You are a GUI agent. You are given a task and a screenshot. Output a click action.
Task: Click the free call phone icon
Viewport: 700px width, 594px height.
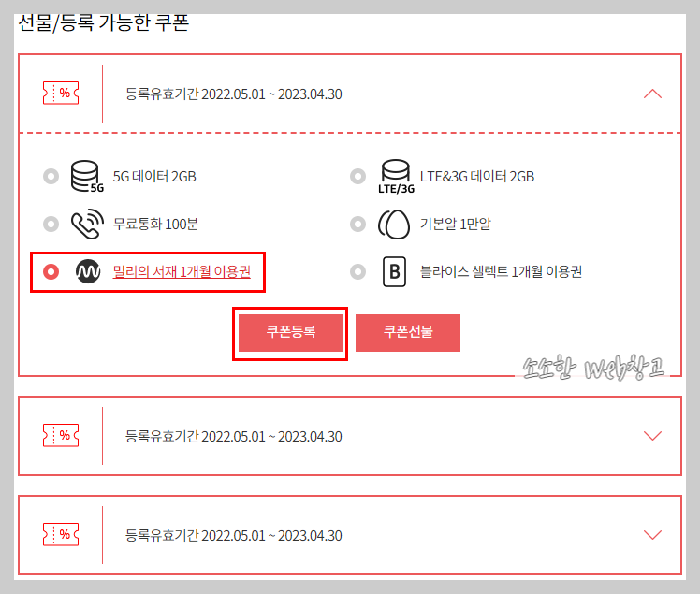[x=88, y=224]
